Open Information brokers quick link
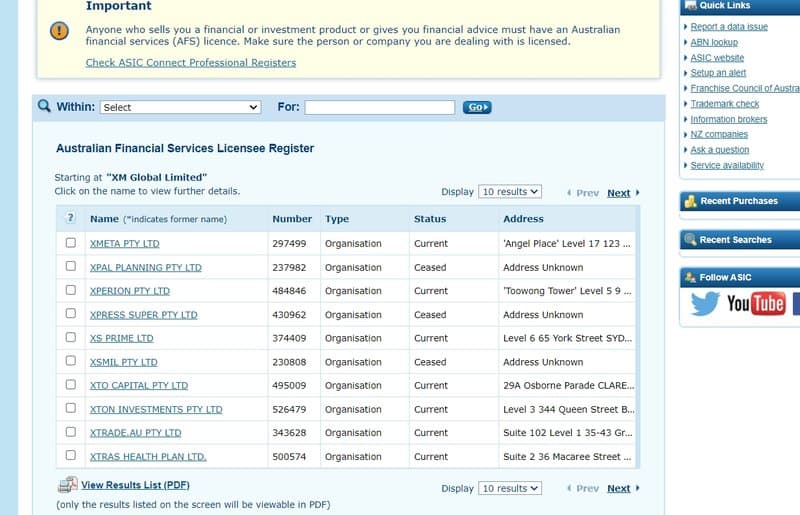Viewport: 800px width, 515px height. [x=729, y=119]
